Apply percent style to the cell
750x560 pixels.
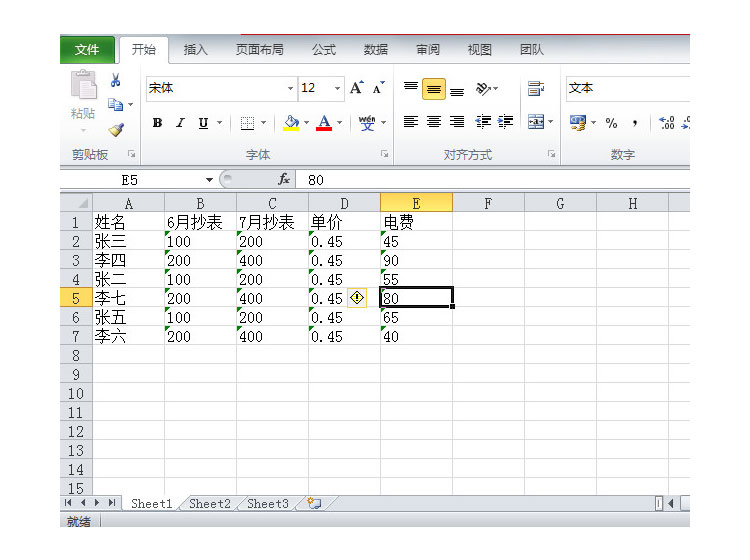[611, 123]
